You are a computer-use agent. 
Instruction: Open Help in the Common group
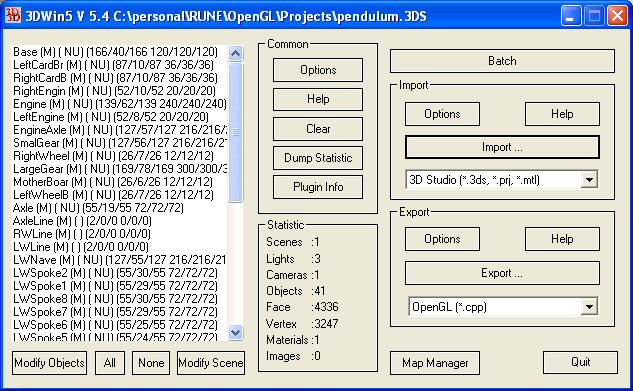(318, 99)
